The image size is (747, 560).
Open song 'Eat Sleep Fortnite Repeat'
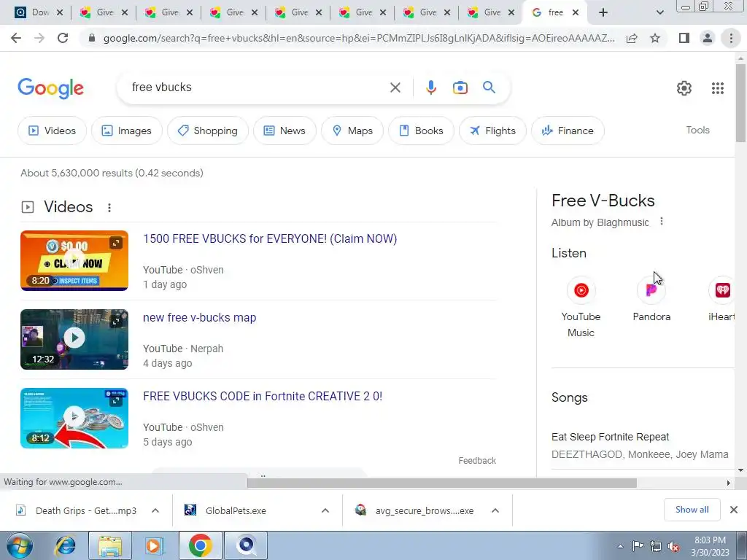click(610, 437)
